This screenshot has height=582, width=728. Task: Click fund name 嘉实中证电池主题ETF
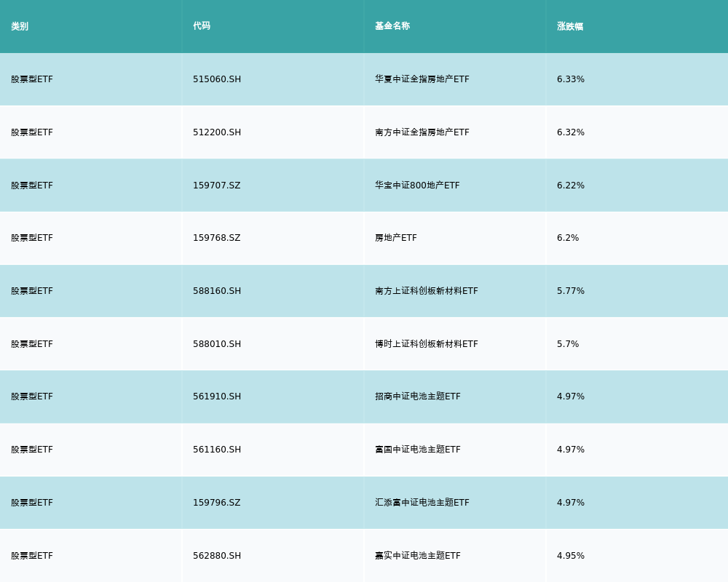418,556
